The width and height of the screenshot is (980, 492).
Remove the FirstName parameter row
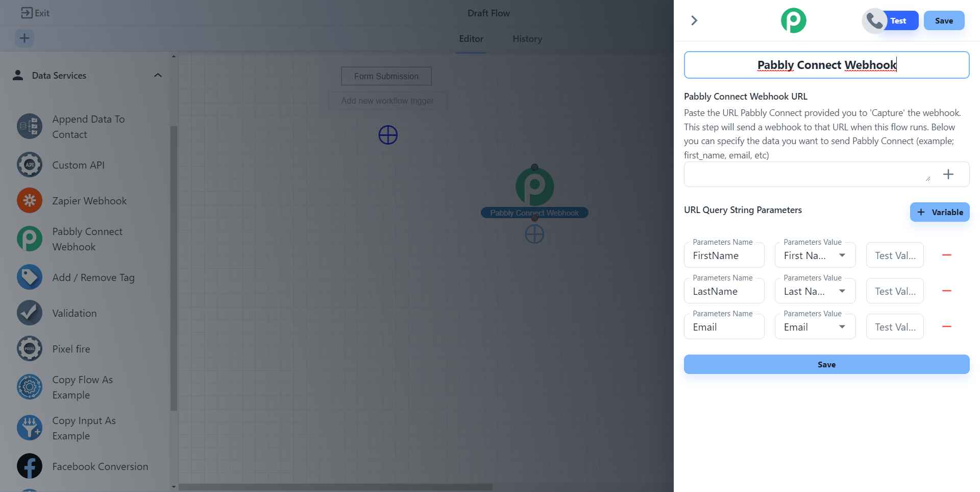(x=947, y=255)
